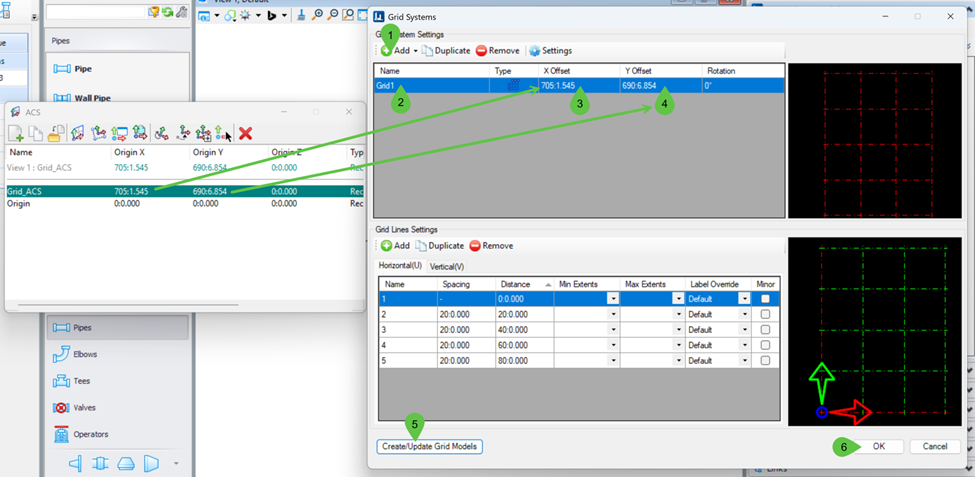The width and height of the screenshot is (975, 477).
Task: Open Label Override dropdown for line 1
Action: (x=744, y=299)
